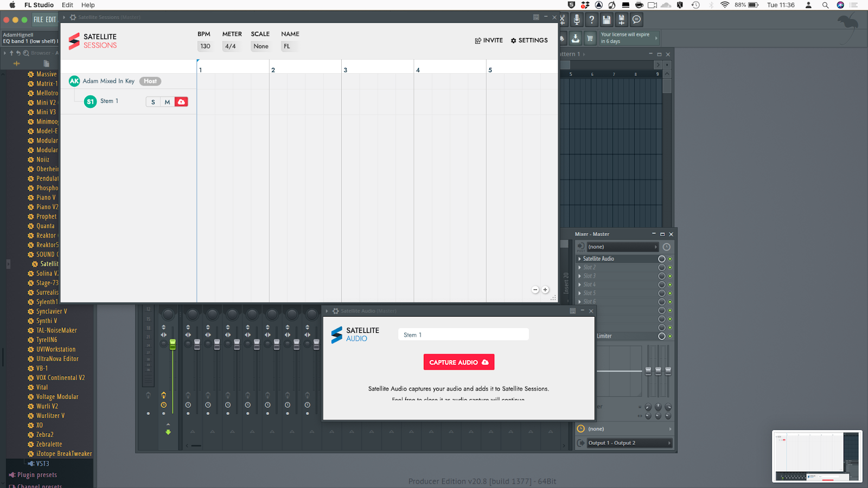Toggle Slot 2 green enable light
This screenshot has width=868, height=488.
tap(670, 267)
